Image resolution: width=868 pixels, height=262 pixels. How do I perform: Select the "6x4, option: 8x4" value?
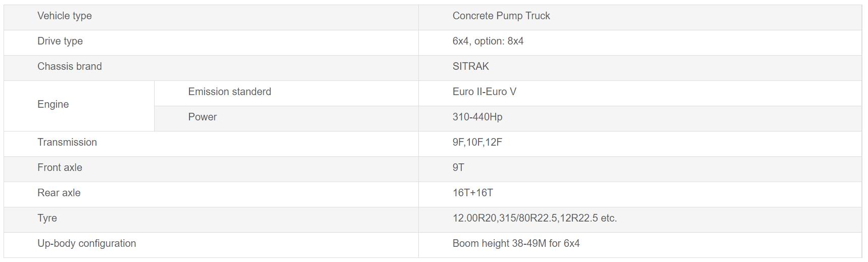(488, 41)
